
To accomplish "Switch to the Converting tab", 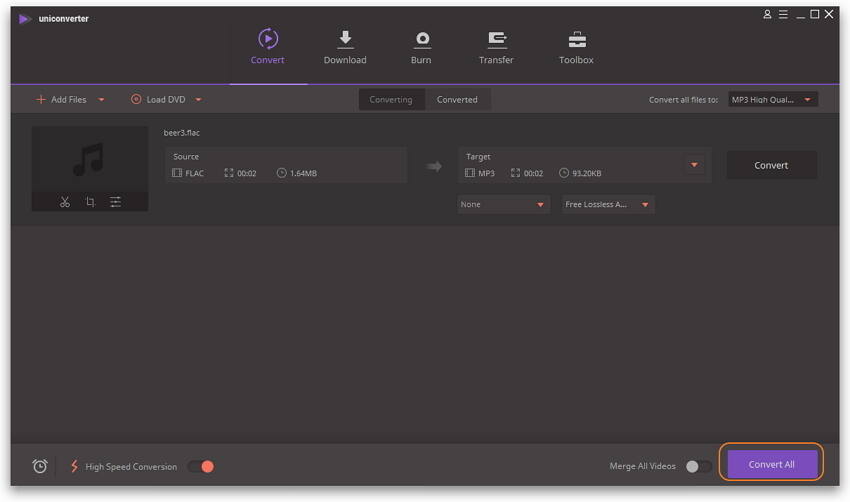I will [x=391, y=100].
